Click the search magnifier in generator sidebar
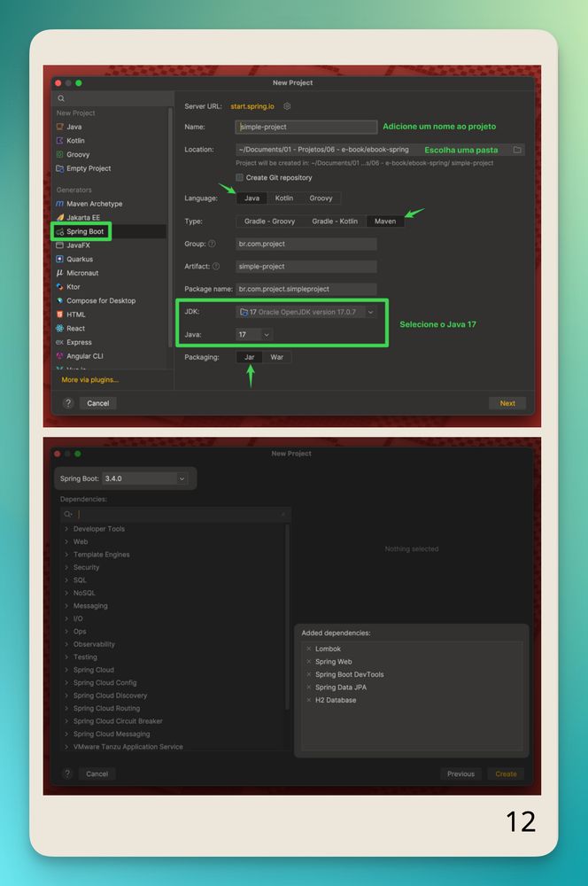The image size is (588, 886). point(61,98)
